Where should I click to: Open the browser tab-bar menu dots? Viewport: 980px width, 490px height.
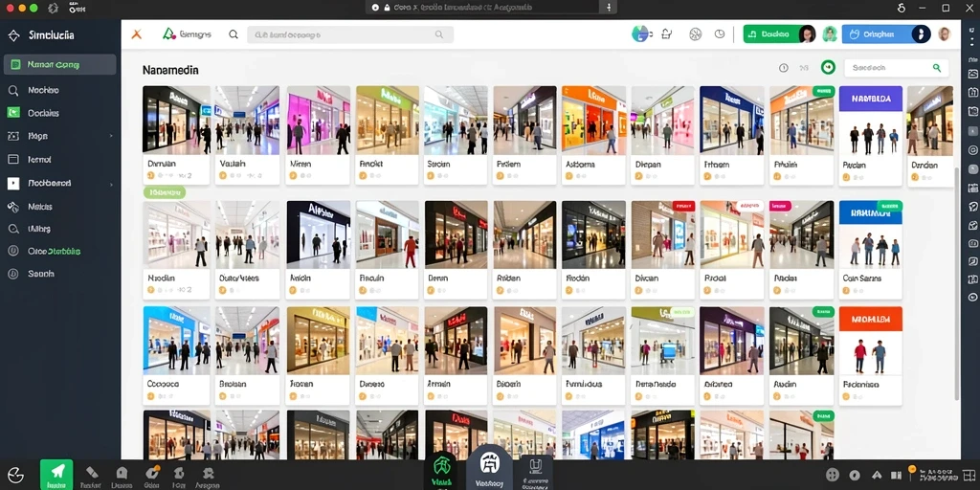coord(608,8)
